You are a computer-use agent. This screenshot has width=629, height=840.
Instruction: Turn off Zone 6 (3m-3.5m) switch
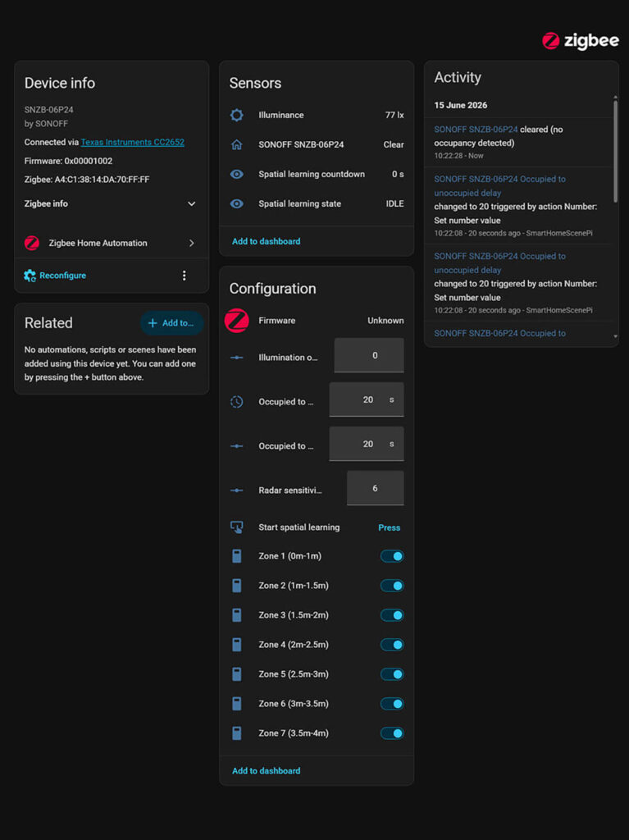pos(392,703)
